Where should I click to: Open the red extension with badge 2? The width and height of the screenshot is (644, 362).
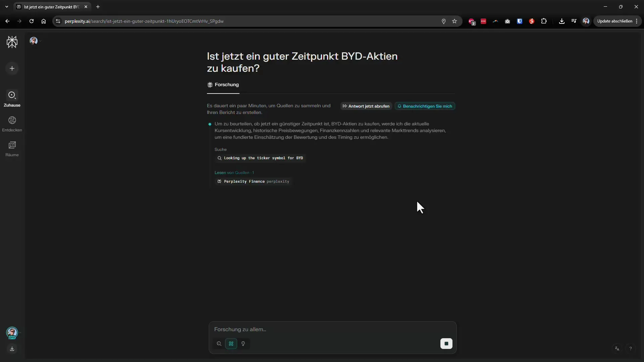(x=472, y=21)
